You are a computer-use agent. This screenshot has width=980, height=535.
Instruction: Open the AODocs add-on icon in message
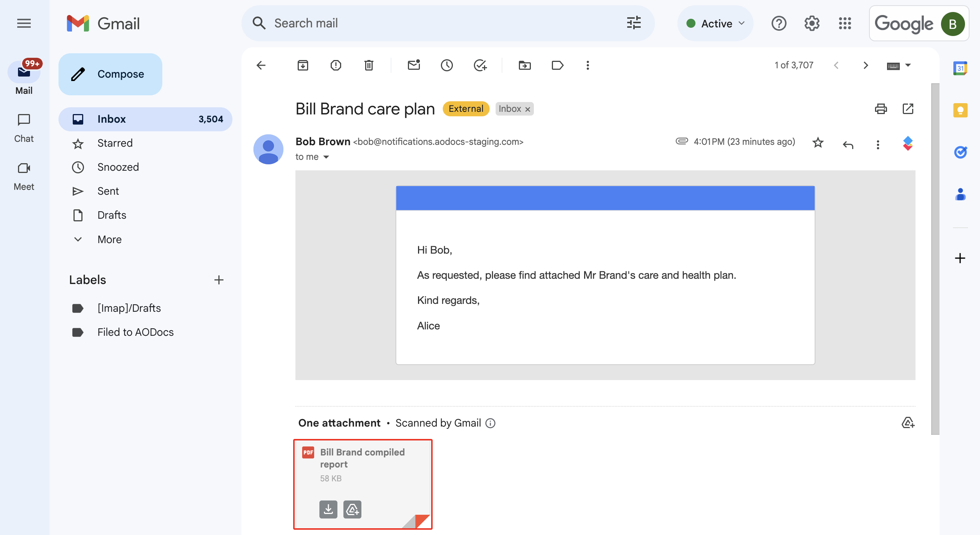(908, 144)
